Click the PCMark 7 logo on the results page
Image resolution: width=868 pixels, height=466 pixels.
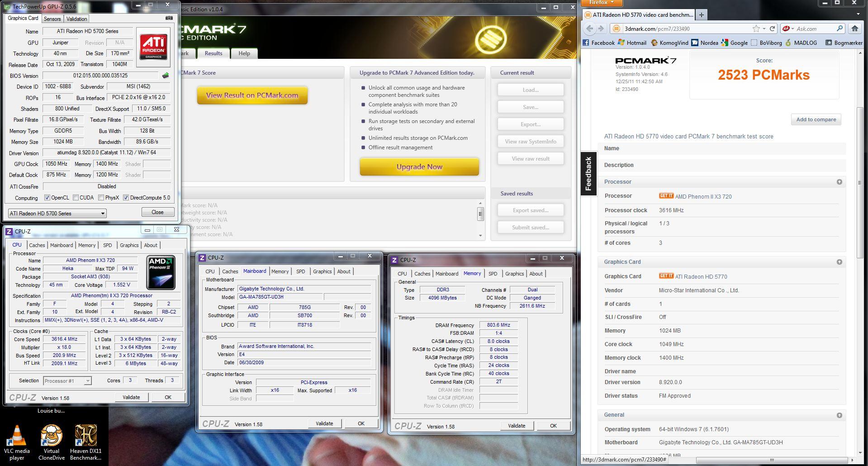tap(645, 60)
